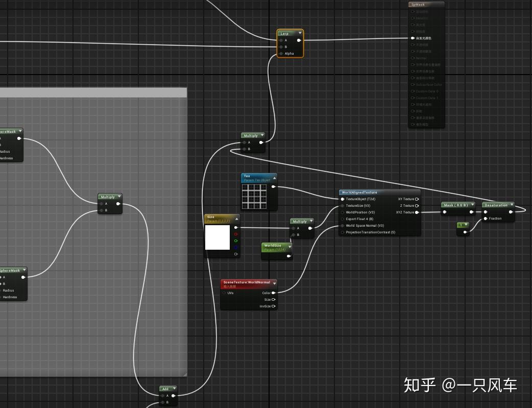
Task: Open the Desaturation node header dropdown
Action: point(512,205)
